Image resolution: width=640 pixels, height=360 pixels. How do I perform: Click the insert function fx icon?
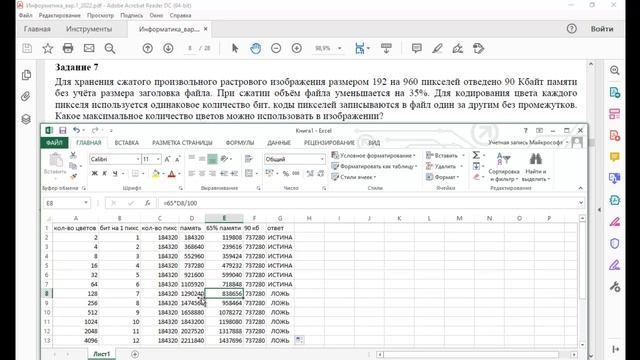(x=147, y=203)
